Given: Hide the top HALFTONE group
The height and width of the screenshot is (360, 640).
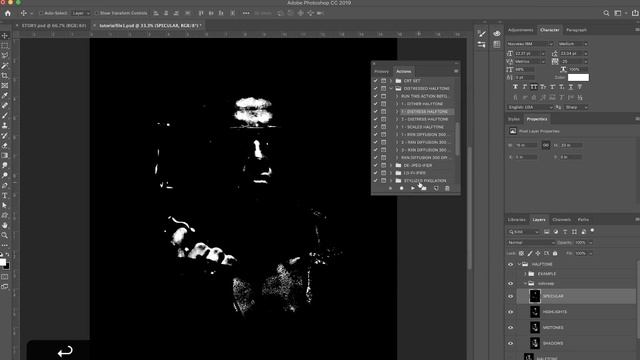Looking at the screenshot, I should 510,264.
